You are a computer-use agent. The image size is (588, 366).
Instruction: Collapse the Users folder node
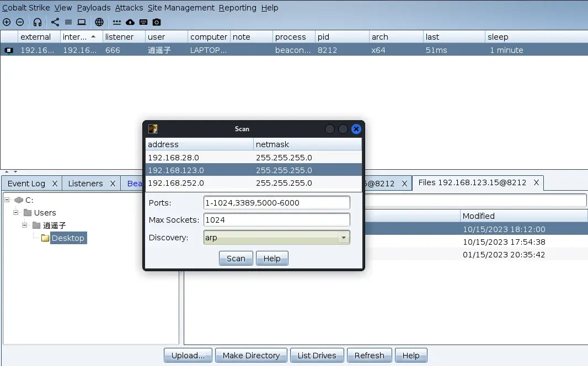click(x=16, y=212)
